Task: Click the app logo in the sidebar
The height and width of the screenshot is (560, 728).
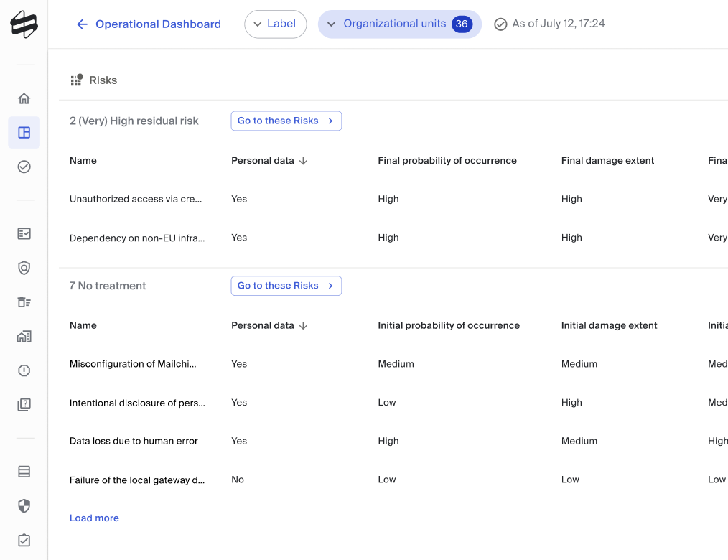Action: coord(24,24)
